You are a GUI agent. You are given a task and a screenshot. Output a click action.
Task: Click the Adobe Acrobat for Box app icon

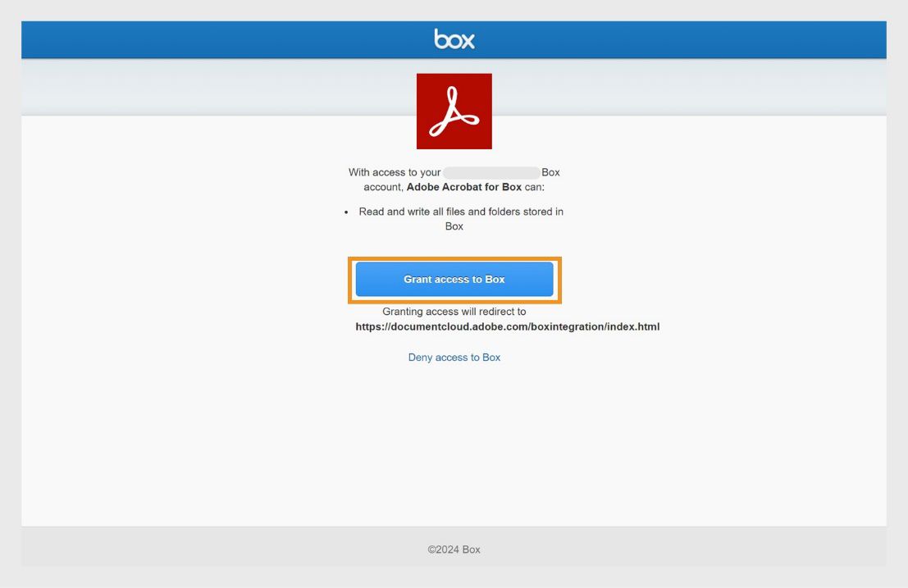point(454,110)
